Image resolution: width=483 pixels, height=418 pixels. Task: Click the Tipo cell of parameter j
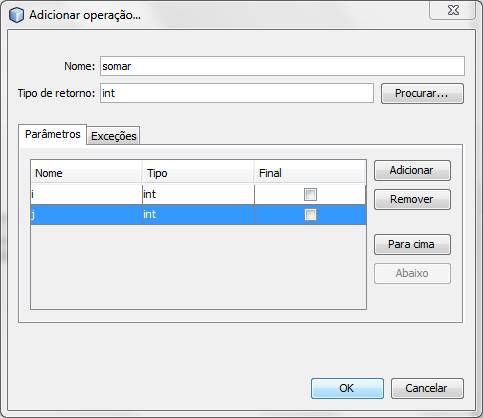tap(198, 215)
